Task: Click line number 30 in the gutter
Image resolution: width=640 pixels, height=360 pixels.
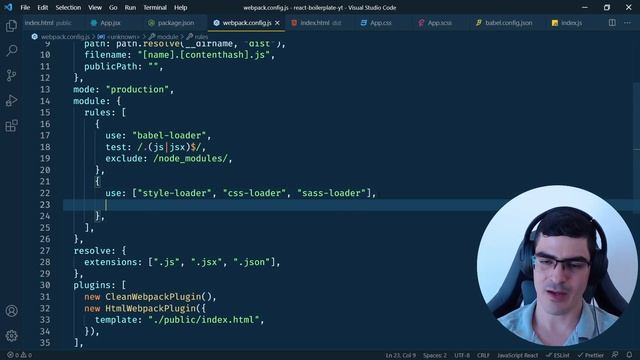Action: click(x=45, y=285)
